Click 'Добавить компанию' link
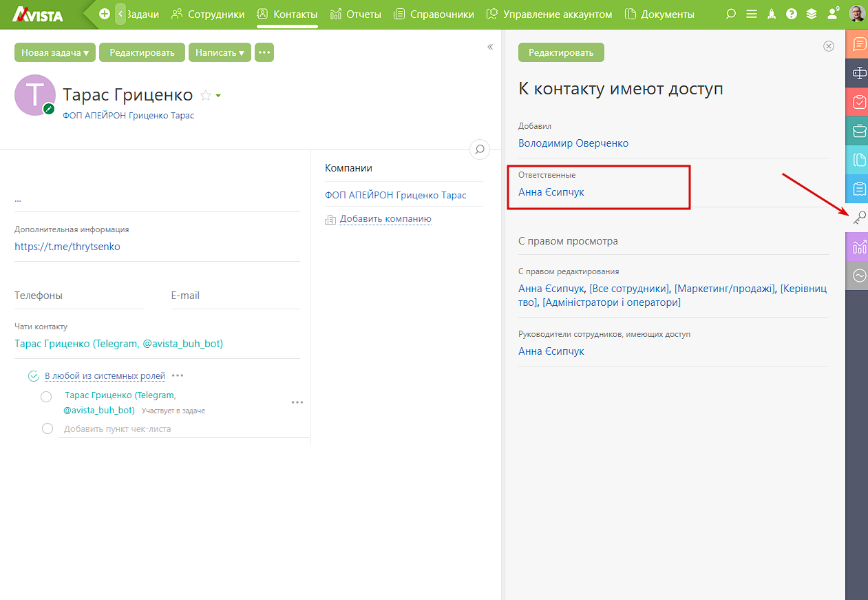Screen dimensions: 868x600 [385, 219]
